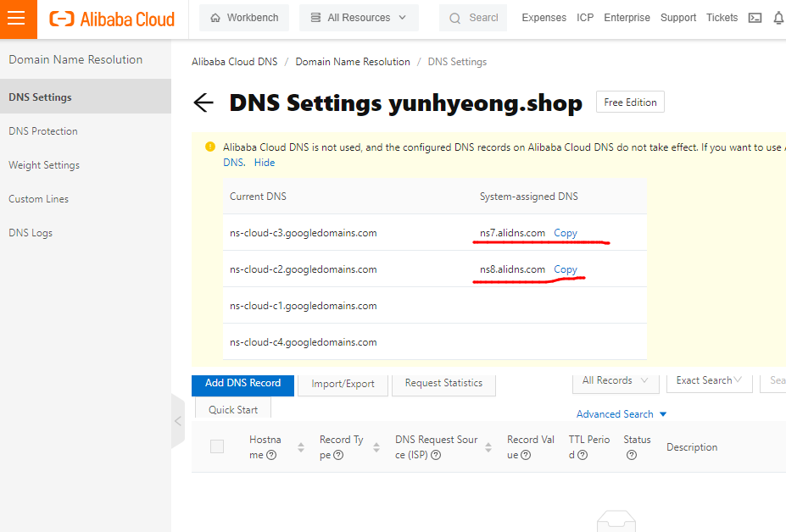Open the Tickets menu
The height and width of the screenshot is (532, 786).
click(722, 18)
